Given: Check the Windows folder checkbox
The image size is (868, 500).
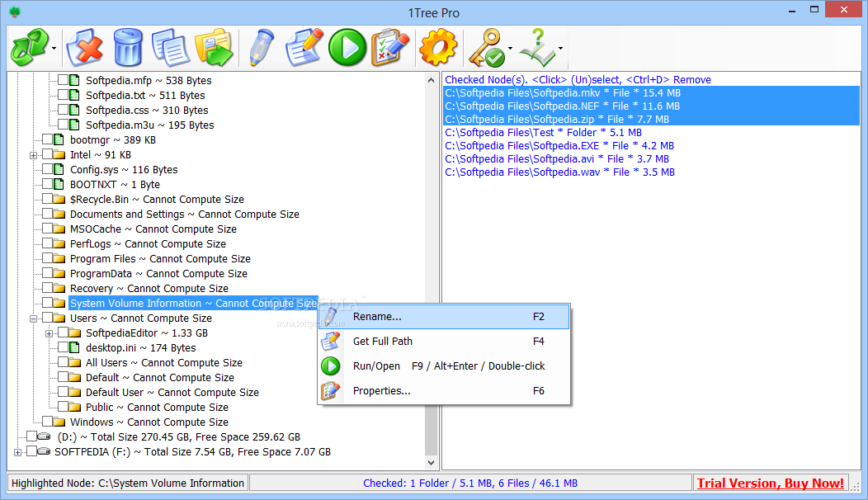Looking at the screenshot, I should (48, 422).
